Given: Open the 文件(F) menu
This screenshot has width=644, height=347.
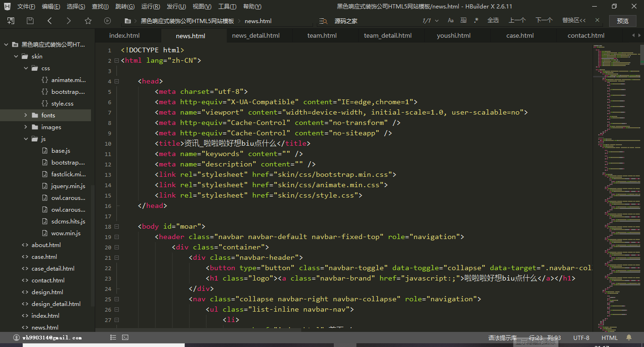Looking at the screenshot, I should 26,7.
